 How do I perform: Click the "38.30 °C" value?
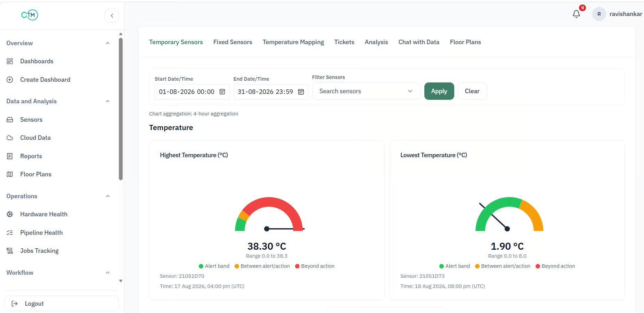click(x=267, y=246)
